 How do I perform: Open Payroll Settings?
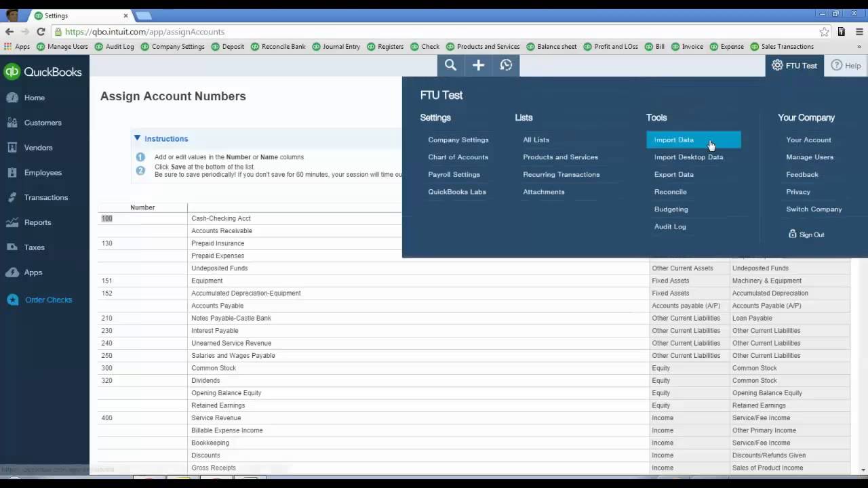coord(454,174)
